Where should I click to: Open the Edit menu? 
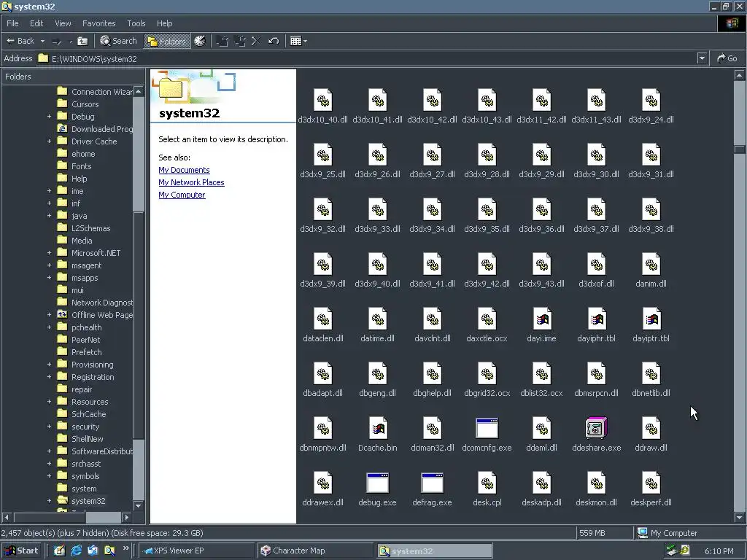tap(36, 23)
